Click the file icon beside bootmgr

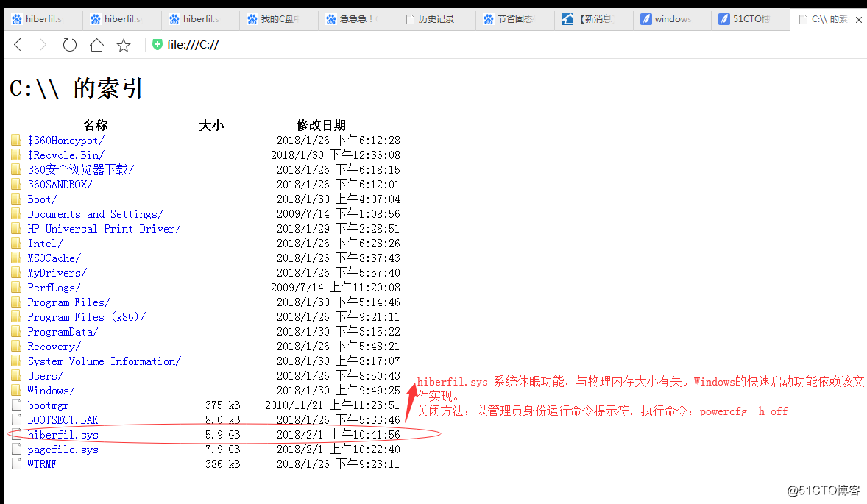[17, 405]
